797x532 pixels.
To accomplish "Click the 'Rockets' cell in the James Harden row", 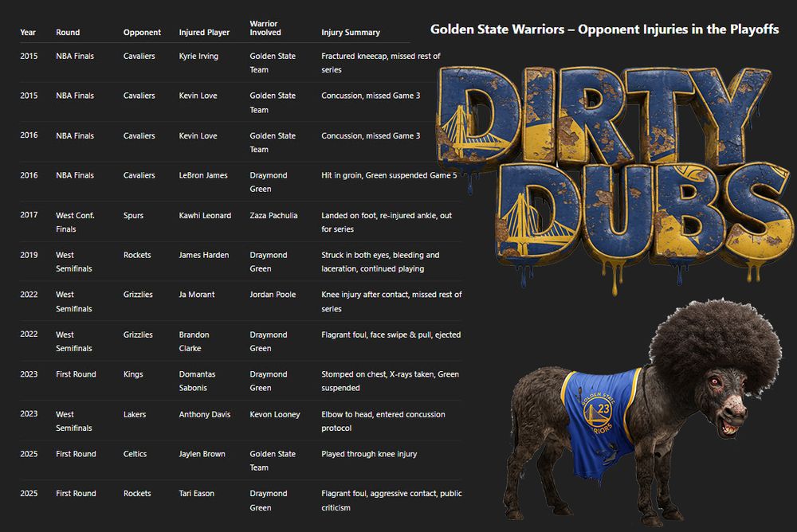I will tap(137, 255).
